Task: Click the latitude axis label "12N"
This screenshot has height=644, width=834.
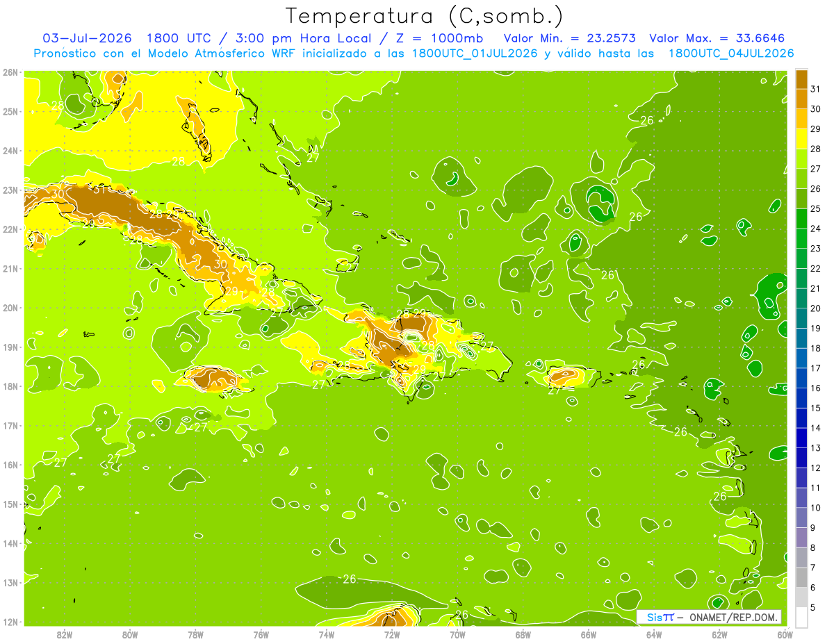Action: click(x=10, y=622)
